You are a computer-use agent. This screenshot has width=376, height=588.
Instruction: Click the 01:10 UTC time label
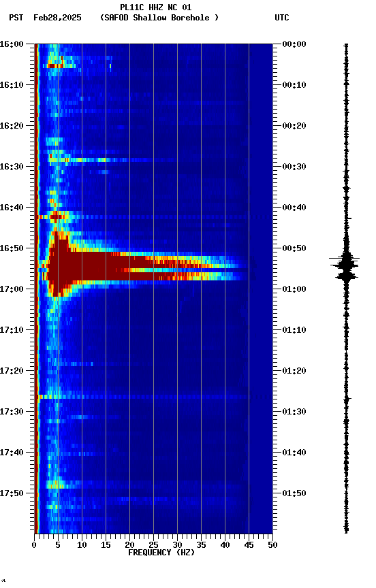pyautogui.click(x=294, y=330)
